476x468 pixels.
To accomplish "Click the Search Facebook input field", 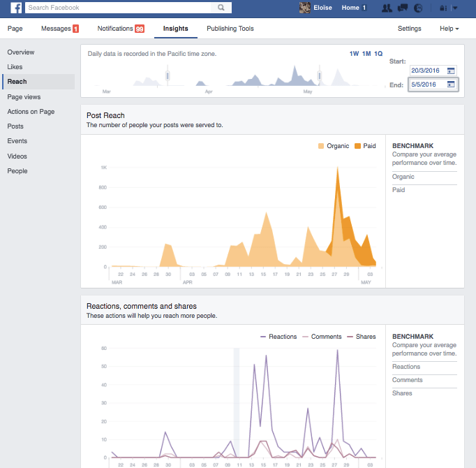I will pos(119,8).
